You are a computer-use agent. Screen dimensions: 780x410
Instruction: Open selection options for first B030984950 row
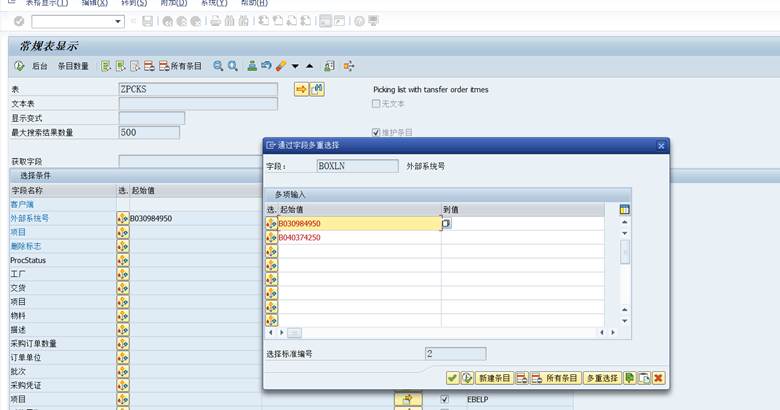(271, 223)
